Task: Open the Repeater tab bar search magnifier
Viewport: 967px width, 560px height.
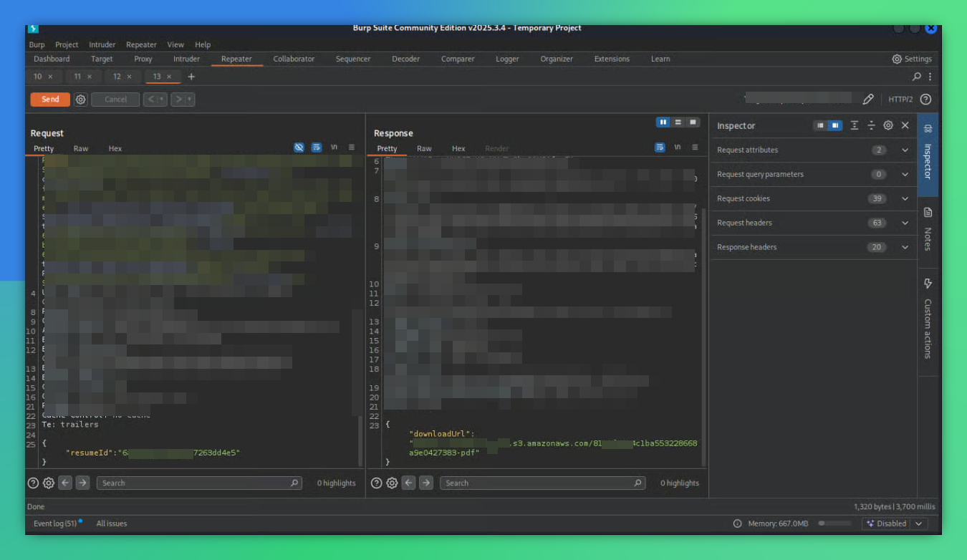Action: click(x=917, y=77)
